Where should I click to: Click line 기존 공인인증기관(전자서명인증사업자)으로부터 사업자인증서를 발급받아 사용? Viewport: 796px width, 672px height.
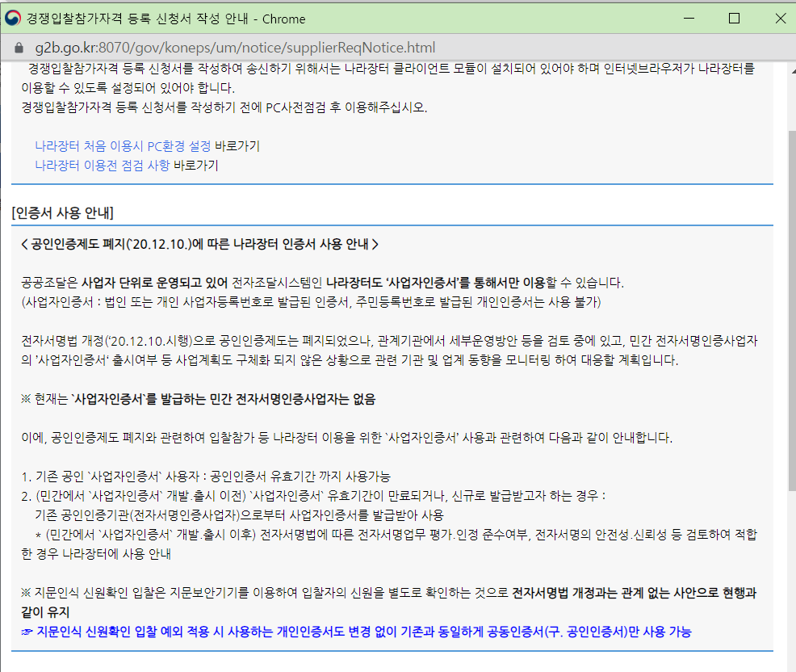pos(240,515)
